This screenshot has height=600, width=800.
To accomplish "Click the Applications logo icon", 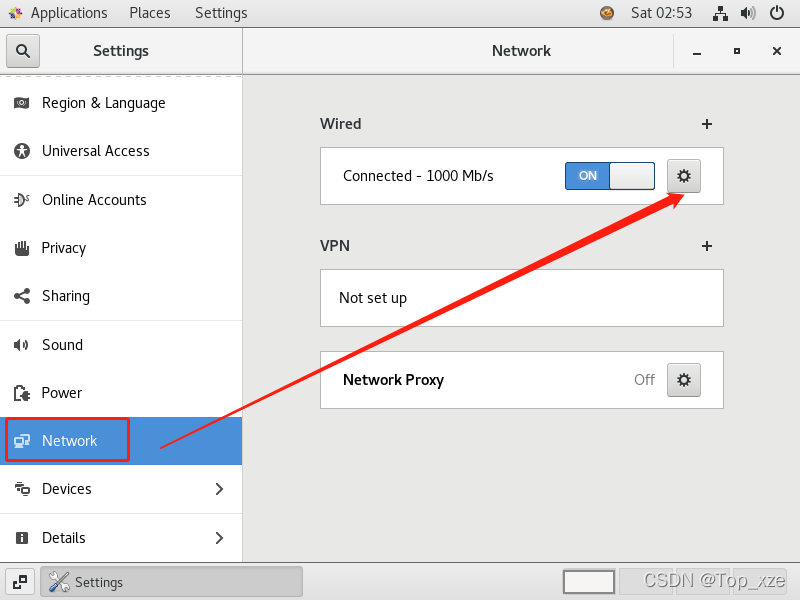I will (x=15, y=13).
